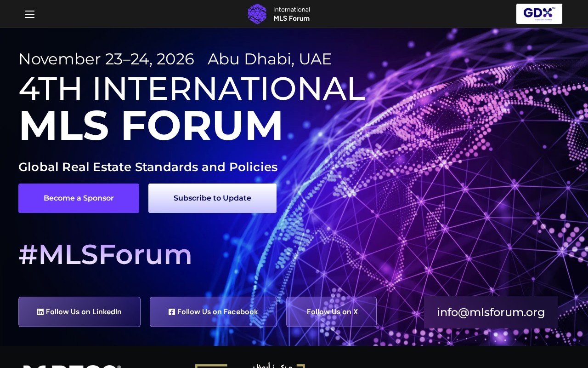
Task: Open the hamburger navigation menu
Action: (30, 14)
